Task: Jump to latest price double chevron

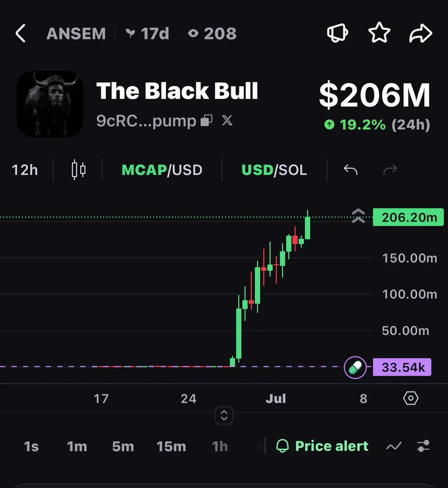Action: [x=358, y=216]
